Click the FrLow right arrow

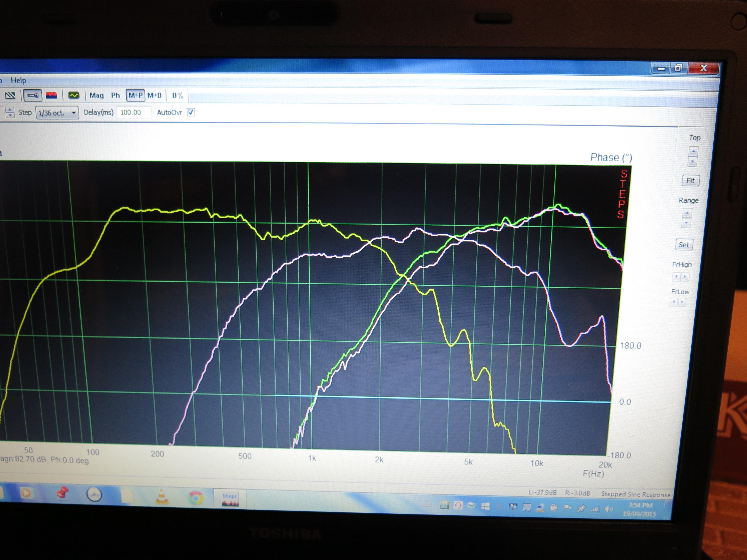682,302
